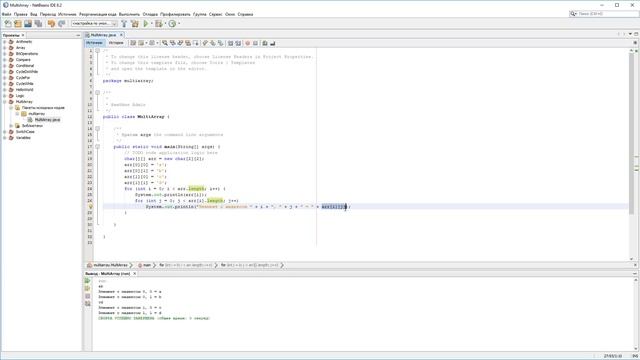Click the multiarray.MultiArray breadcrumb

(107, 265)
